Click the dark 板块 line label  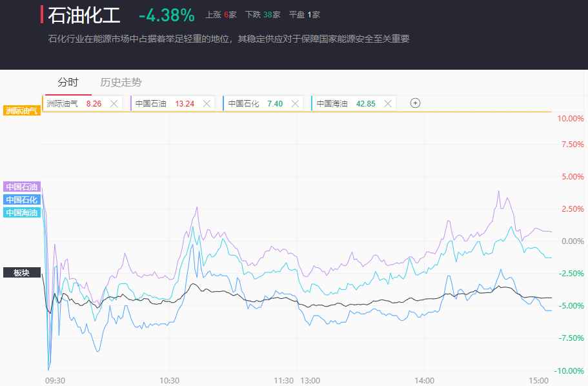tap(22, 272)
